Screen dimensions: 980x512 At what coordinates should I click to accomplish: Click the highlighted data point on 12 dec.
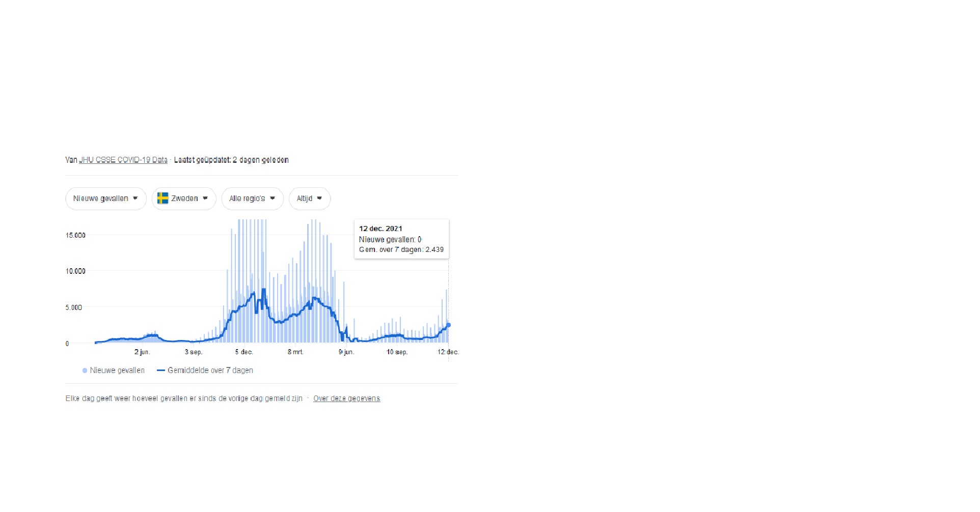point(448,325)
